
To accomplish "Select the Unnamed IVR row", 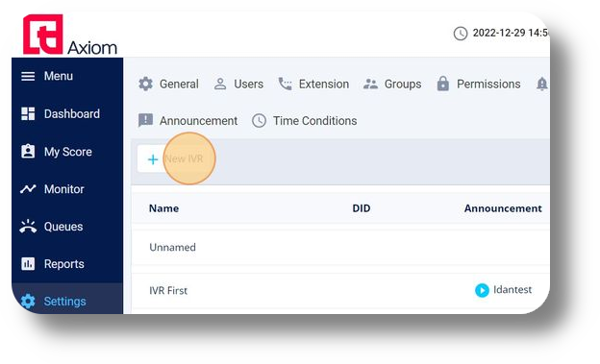I will (340, 248).
